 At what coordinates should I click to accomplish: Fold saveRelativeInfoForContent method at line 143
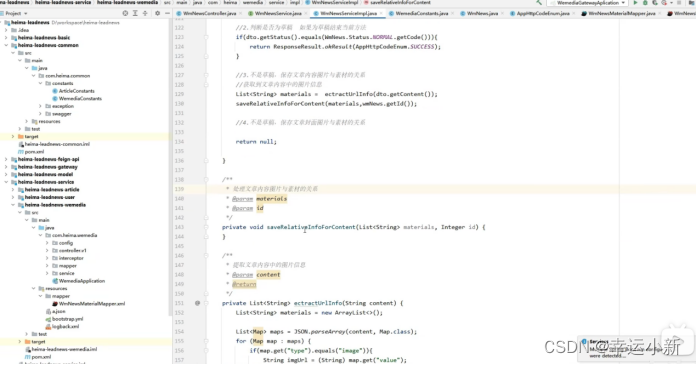[x=206, y=227]
